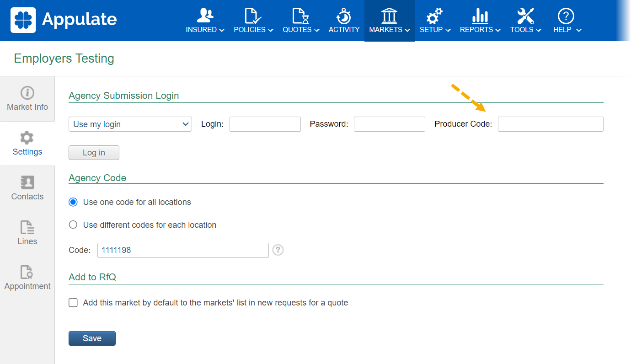
Task: Click the Insured people icon
Action: [205, 16]
